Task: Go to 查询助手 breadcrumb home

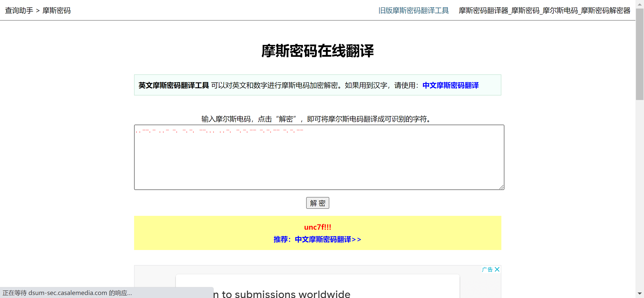Action: pos(19,10)
